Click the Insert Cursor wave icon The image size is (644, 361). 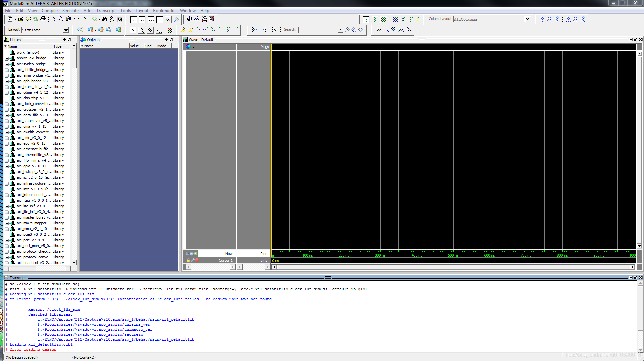pyautogui.click(x=184, y=30)
